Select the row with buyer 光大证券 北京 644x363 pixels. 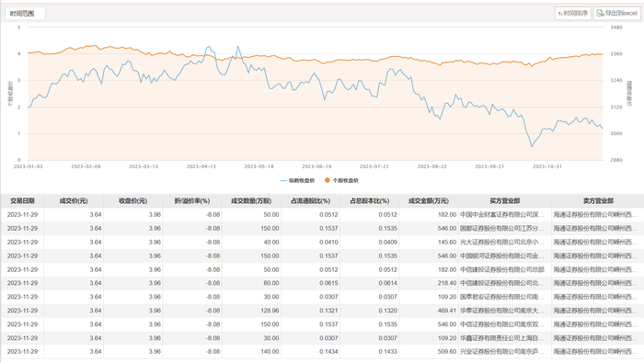pos(322,242)
